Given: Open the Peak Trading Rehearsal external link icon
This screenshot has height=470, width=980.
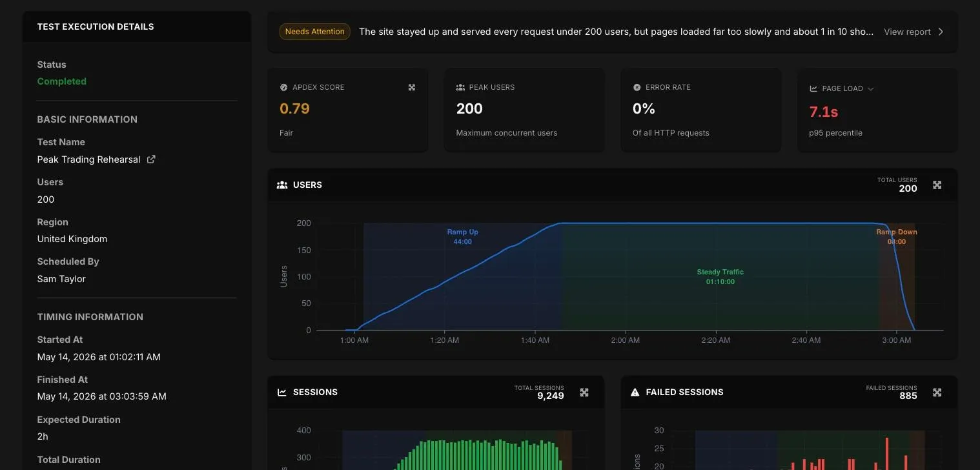Looking at the screenshot, I should point(151,159).
